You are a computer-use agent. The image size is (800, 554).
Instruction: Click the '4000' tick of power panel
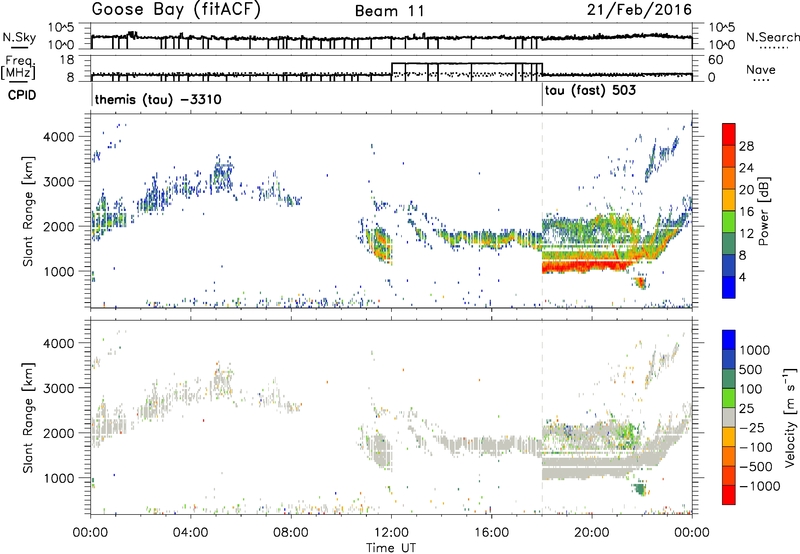point(59,137)
